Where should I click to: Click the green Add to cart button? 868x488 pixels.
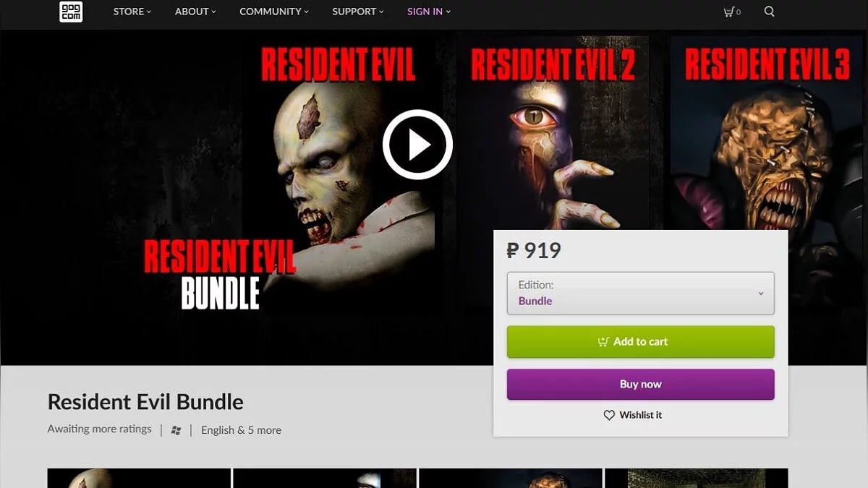pyautogui.click(x=640, y=342)
